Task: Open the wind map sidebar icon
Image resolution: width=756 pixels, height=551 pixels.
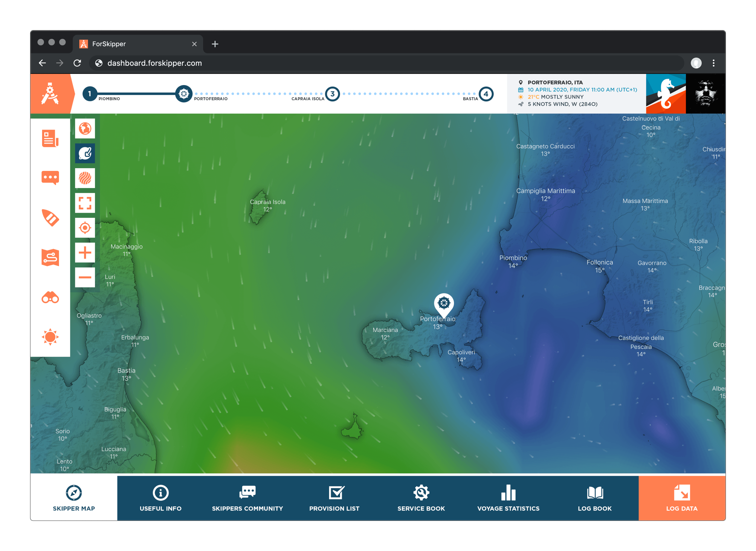Action: click(x=50, y=257)
